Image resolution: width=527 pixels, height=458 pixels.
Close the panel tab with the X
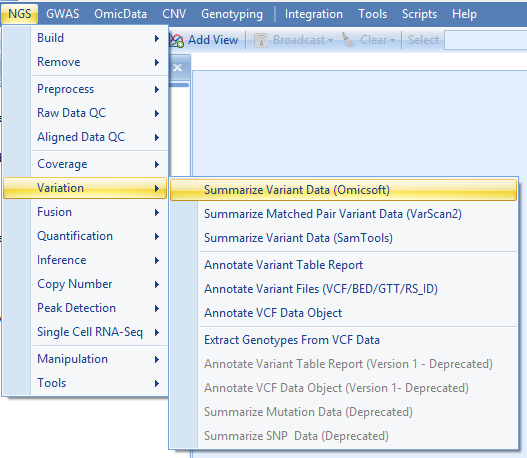177,68
